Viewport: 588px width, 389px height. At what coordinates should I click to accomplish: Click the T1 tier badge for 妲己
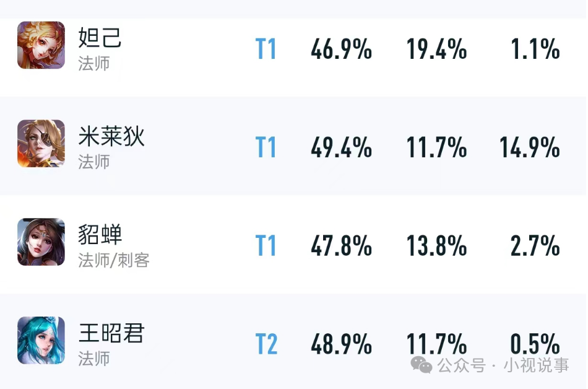pyautogui.click(x=266, y=49)
